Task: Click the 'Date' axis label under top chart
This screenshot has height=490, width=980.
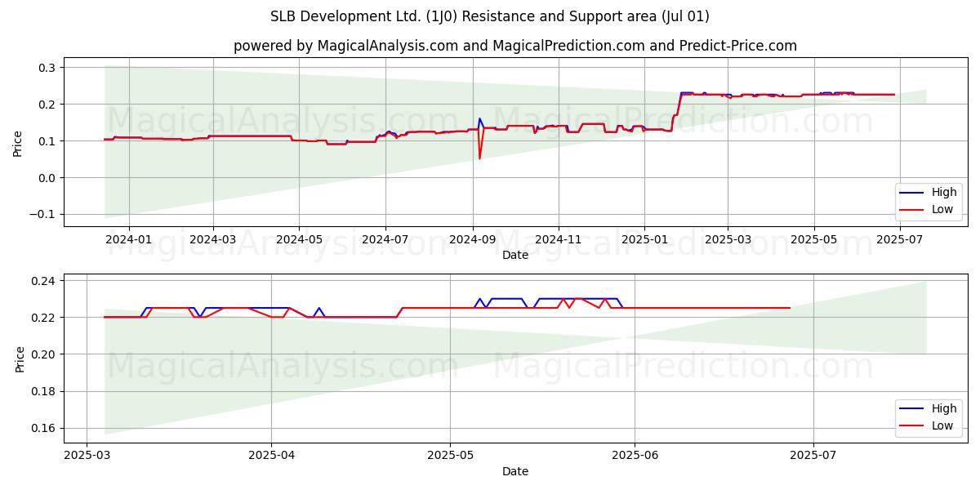Action: pos(515,255)
